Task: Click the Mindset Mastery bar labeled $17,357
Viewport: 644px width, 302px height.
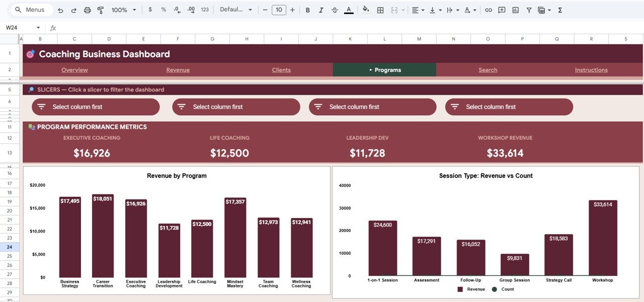Action: [x=235, y=237]
